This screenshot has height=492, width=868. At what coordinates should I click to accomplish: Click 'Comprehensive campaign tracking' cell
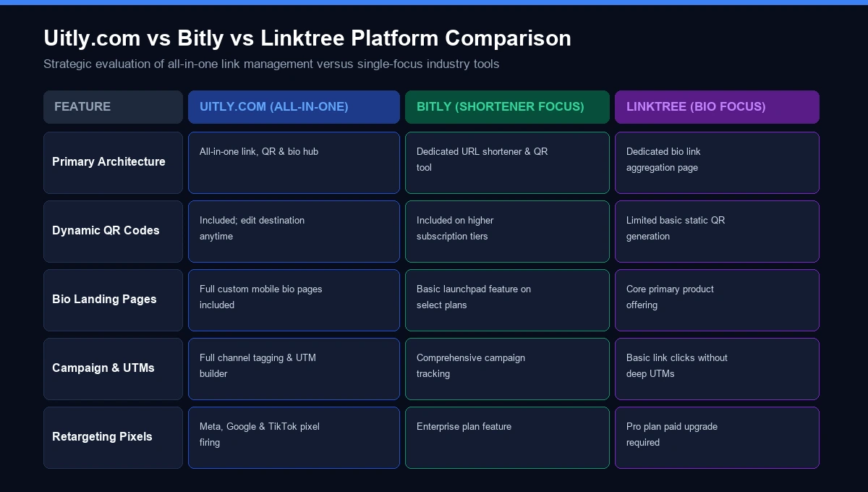click(507, 369)
